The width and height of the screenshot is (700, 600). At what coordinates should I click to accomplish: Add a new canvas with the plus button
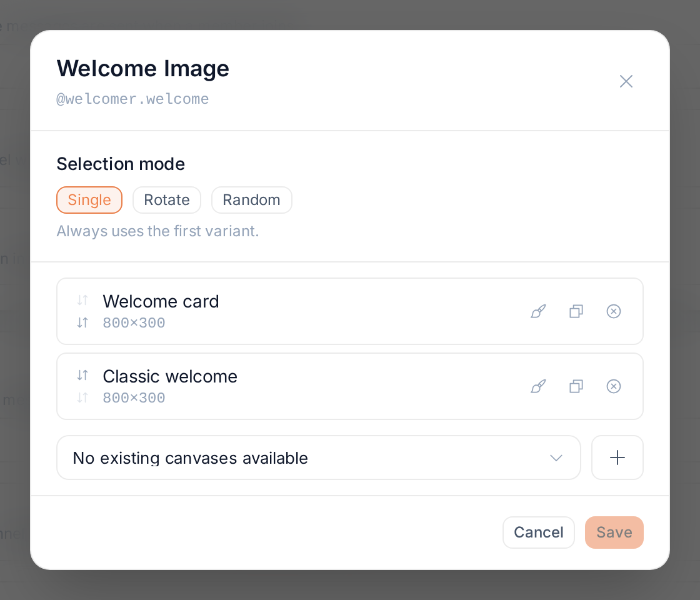(x=617, y=457)
